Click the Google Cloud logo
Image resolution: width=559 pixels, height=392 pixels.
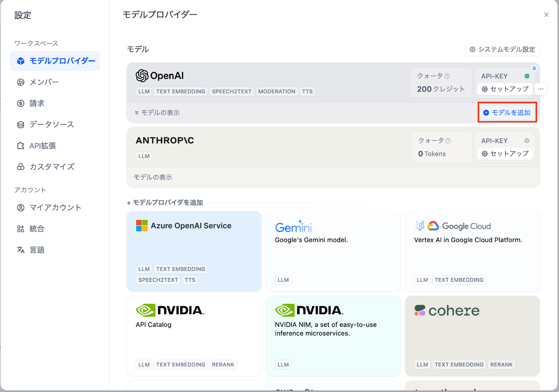tap(453, 226)
